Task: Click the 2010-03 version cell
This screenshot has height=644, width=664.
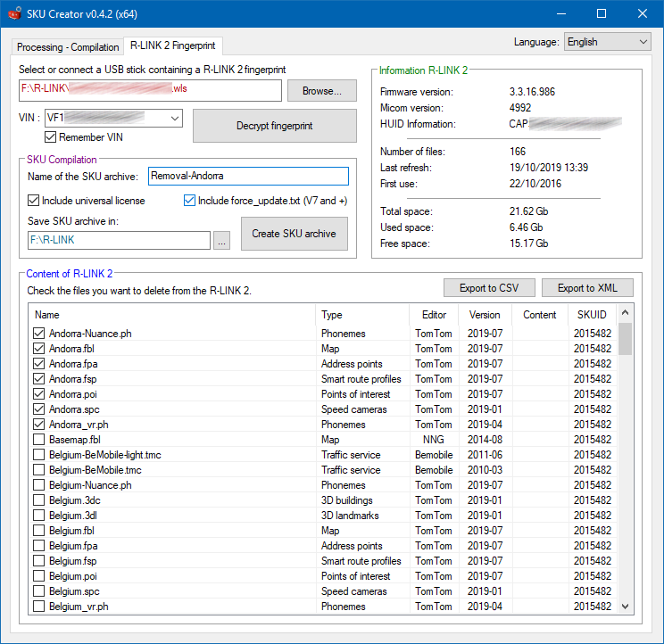Action: (x=485, y=470)
